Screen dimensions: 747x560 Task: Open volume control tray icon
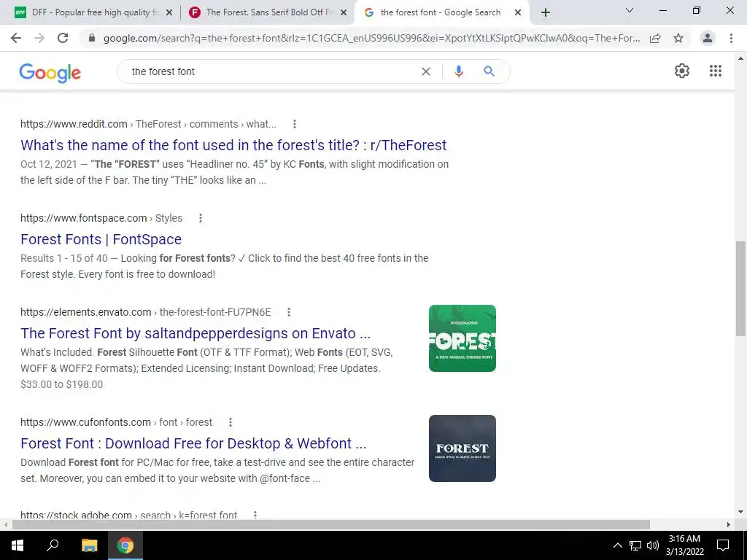(653, 545)
